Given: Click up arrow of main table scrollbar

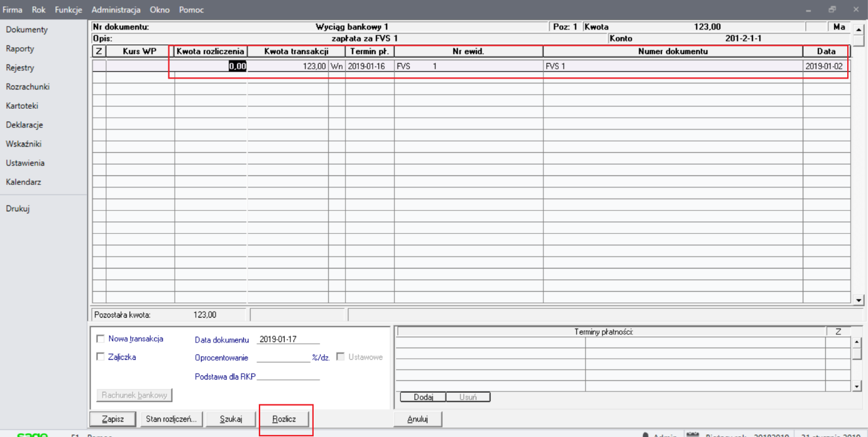Looking at the screenshot, I should click(x=859, y=29).
